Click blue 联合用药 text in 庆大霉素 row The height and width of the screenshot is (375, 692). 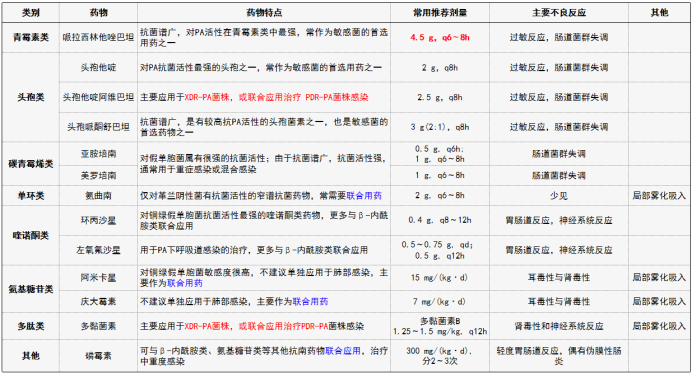click(x=310, y=302)
